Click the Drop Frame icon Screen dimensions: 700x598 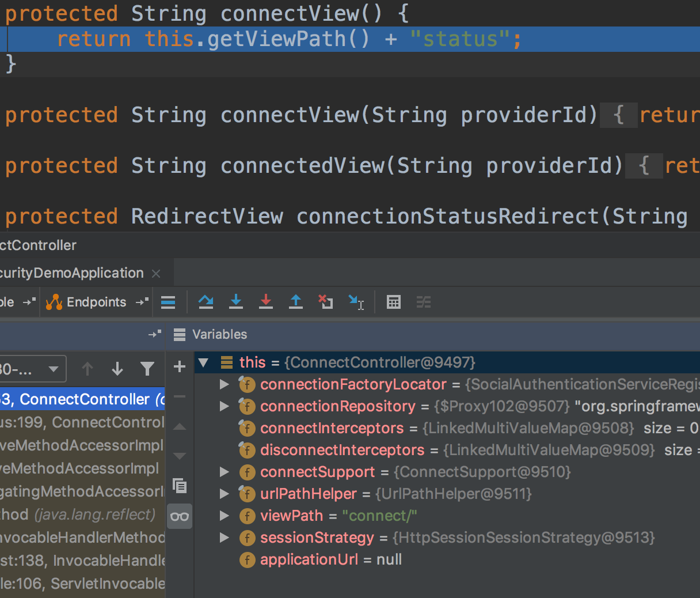[x=326, y=301]
